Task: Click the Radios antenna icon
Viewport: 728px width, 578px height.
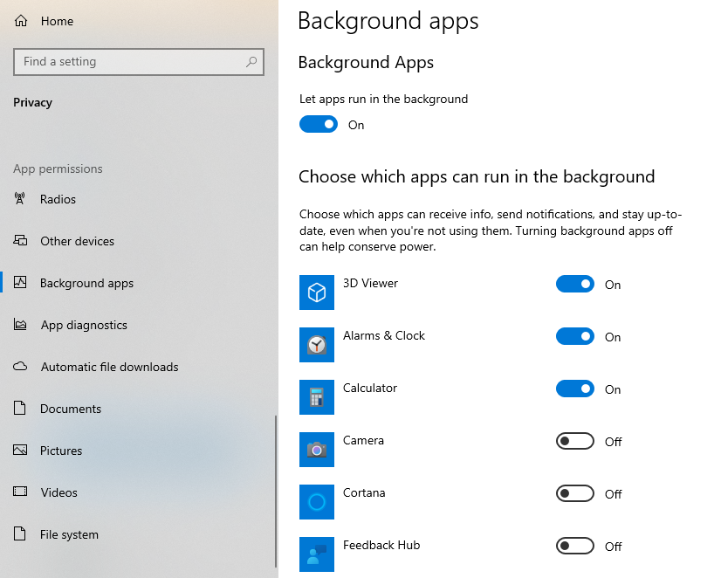Action: click(x=19, y=199)
